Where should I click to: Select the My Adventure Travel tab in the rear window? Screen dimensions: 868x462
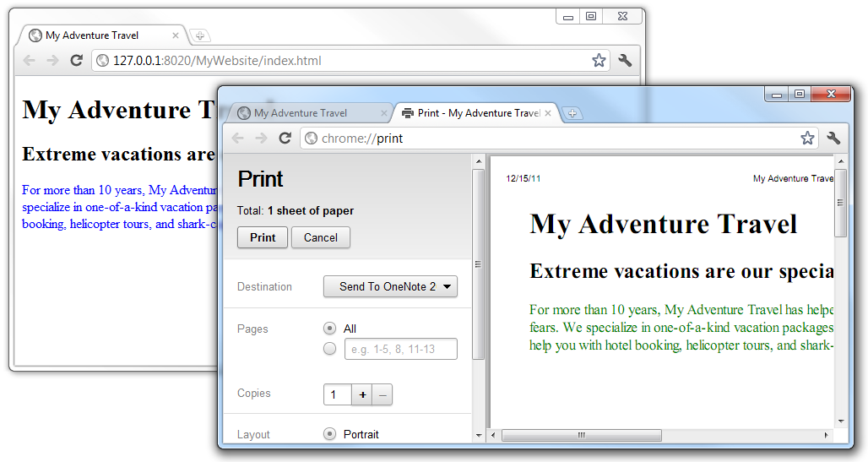pyautogui.click(x=100, y=35)
